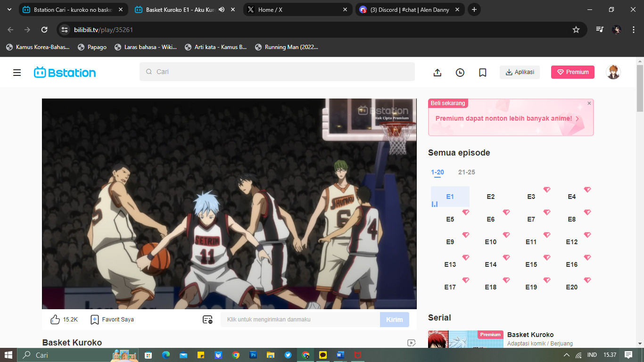The width and height of the screenshot is (644, 362).
Task: Play episode E14
Action: pyautogui.click(x=491, y=264)
